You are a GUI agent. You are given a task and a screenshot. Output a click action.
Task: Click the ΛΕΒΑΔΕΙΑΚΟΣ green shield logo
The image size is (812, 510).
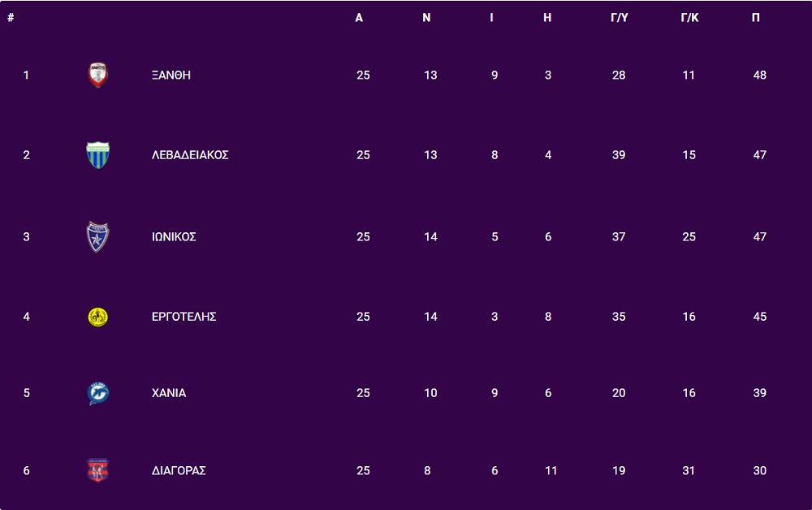tap(98, 155)
